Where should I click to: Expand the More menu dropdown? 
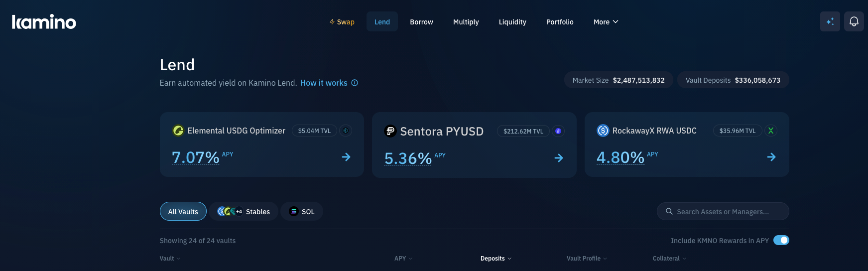[x=606, y=22]
